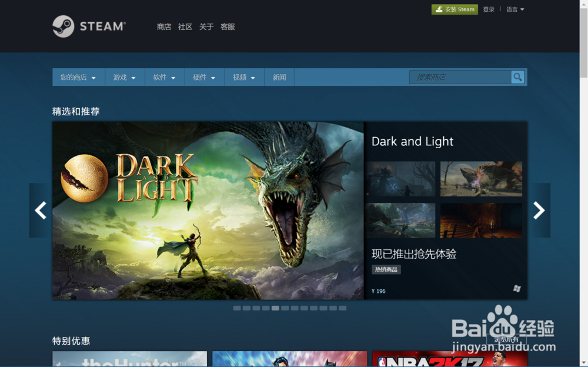Open the theHunter special offer
The height and width of the screenshot is (367, 588).
[x=130, y=359]
